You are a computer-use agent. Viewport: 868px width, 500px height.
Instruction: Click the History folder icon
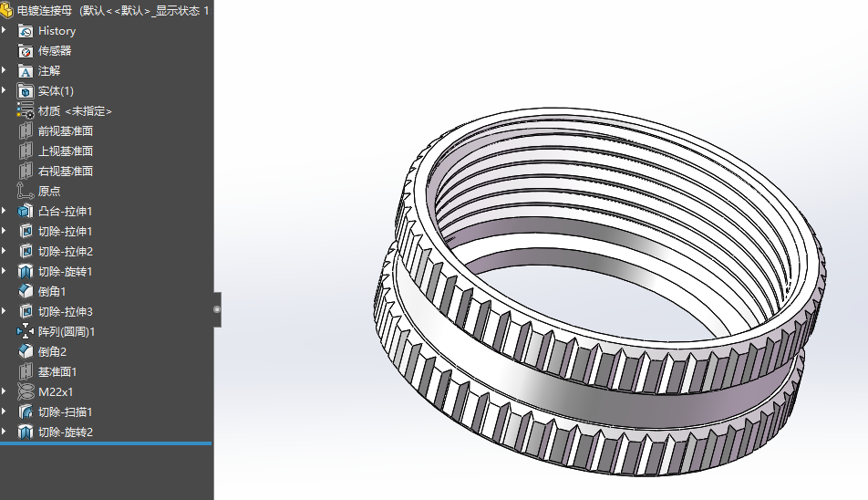[x=26, y=31]
